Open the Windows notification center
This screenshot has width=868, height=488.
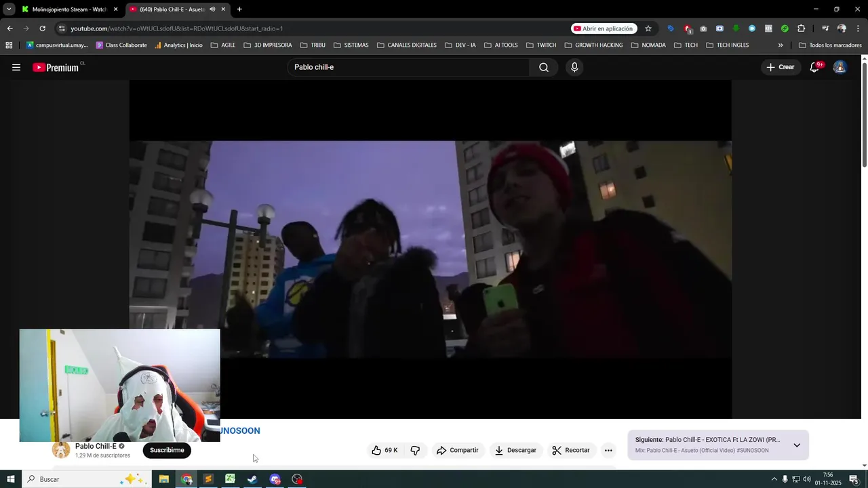854,479
